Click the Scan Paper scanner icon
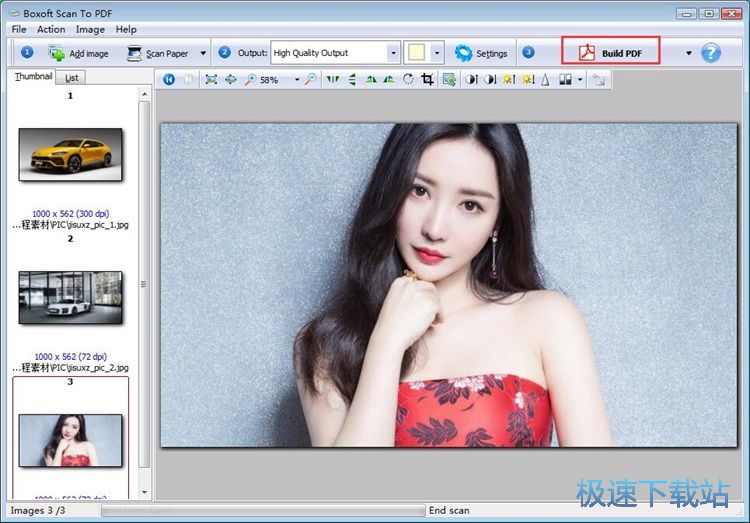This screenshot has height=523, width=750. 134,53
